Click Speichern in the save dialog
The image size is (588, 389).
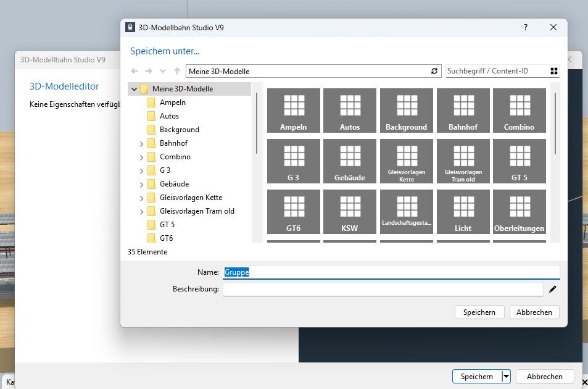(479, 312)
